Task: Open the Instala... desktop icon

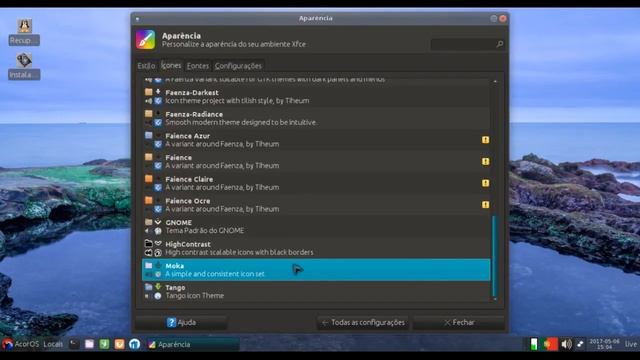Action: click(x=24, y=66)
